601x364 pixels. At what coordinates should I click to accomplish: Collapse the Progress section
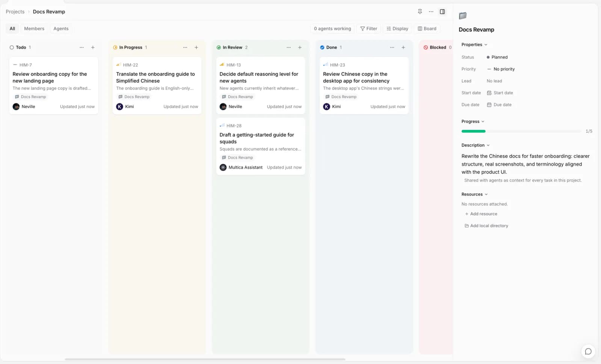[473, 122]
